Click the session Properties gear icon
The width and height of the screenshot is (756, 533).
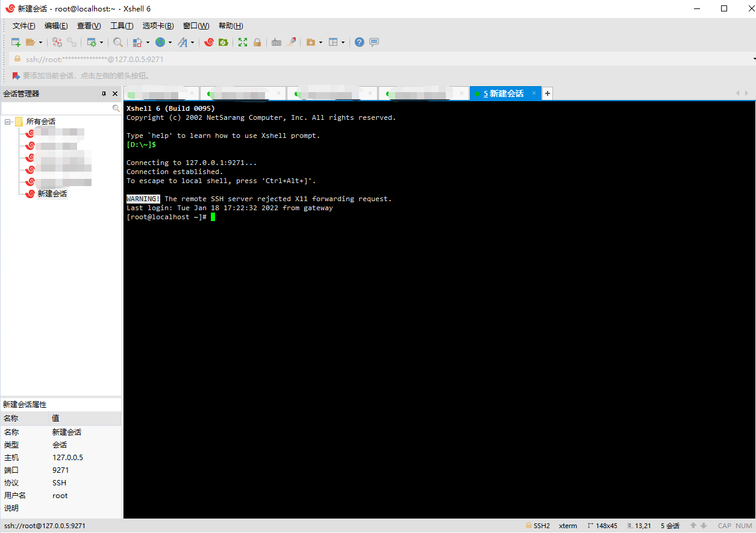point(92,42)
